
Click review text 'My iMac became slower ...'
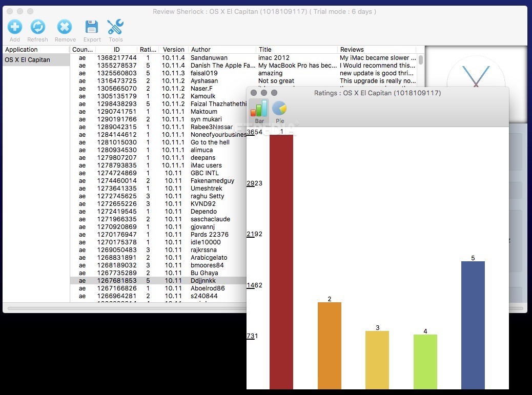tap(378, 58)
